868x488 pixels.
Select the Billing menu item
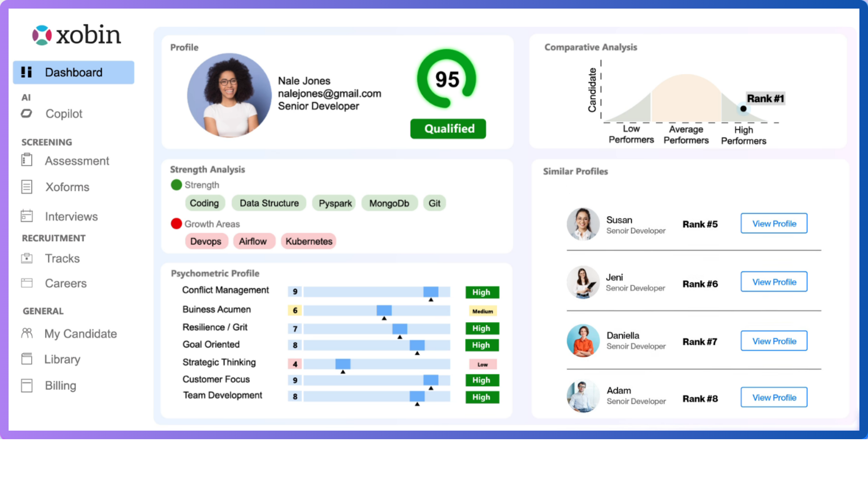(x=60, y=385)
